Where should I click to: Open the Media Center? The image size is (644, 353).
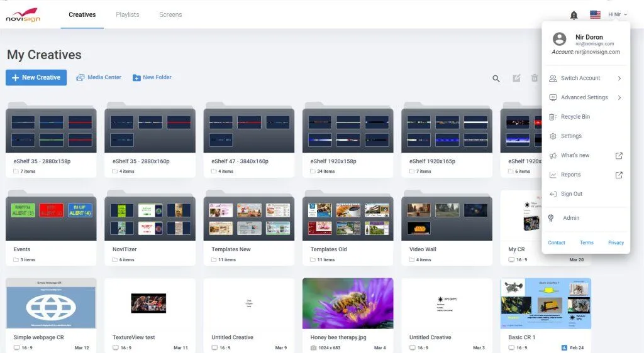[x=99, y=77]
